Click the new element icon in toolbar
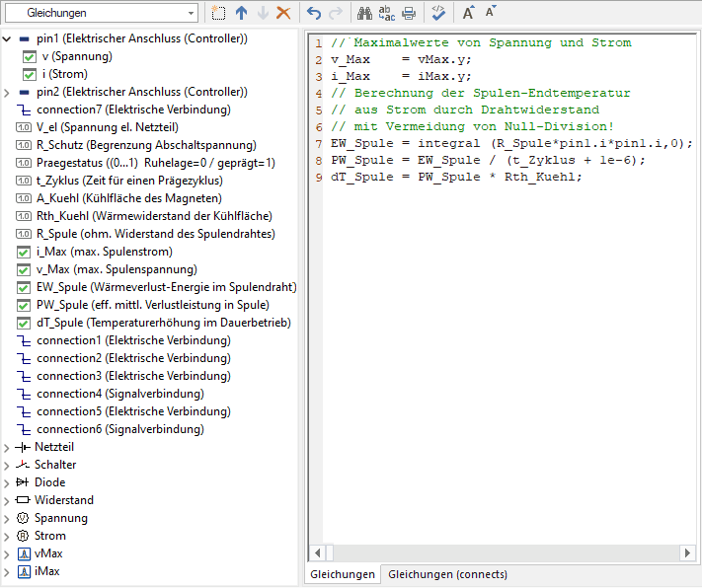Screen dimensions: 702x588 pos(218,13)
